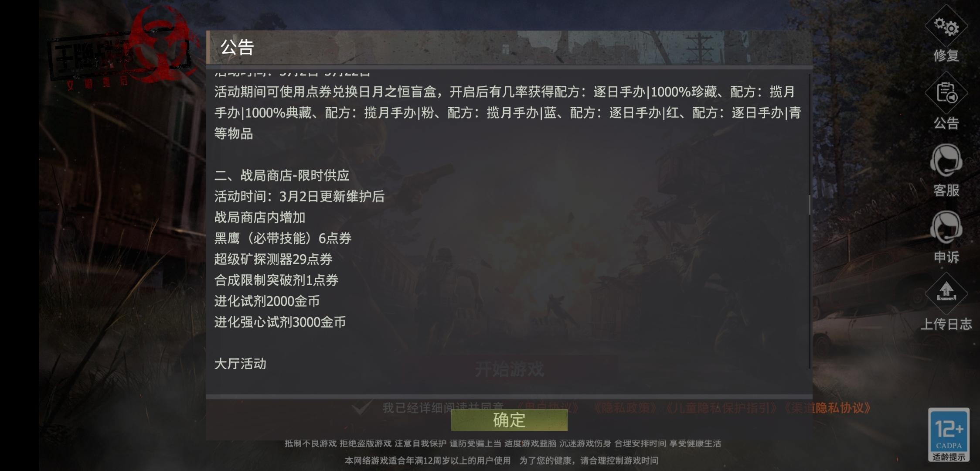Open the 申诉 appeal headset icon
The image size is (980, 471).
coord(946,227)
